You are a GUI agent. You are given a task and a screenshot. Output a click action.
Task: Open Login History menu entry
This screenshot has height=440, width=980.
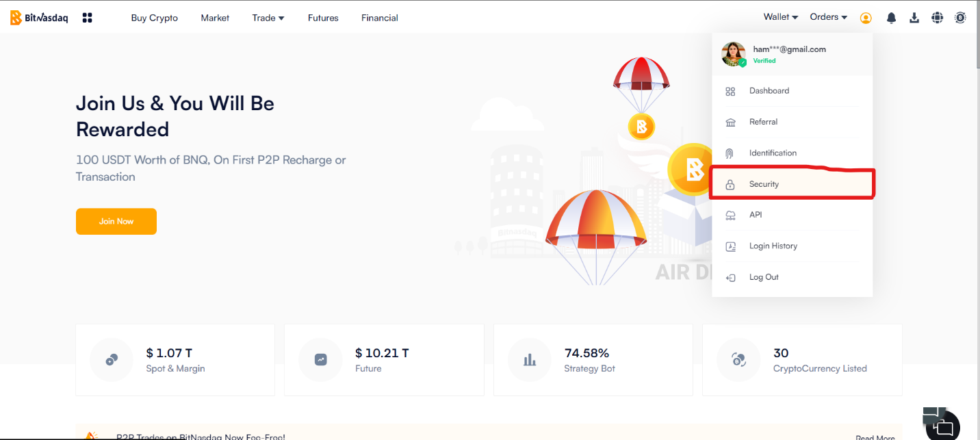[x=792, y=246]
